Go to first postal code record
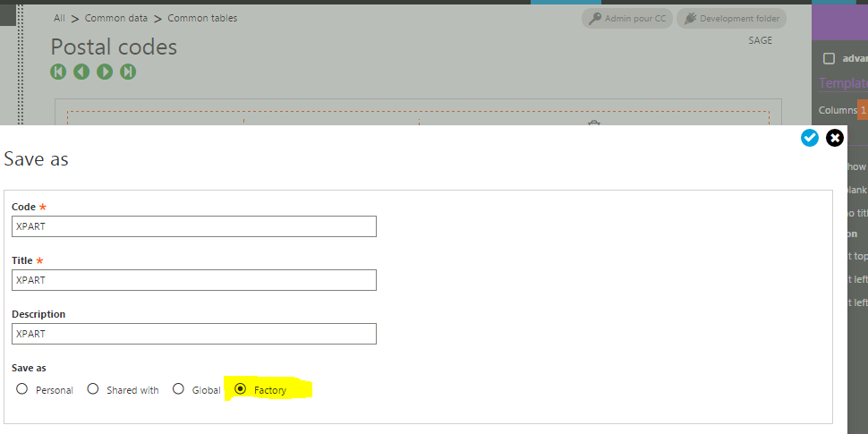868x434 pixels. (58, 72)
